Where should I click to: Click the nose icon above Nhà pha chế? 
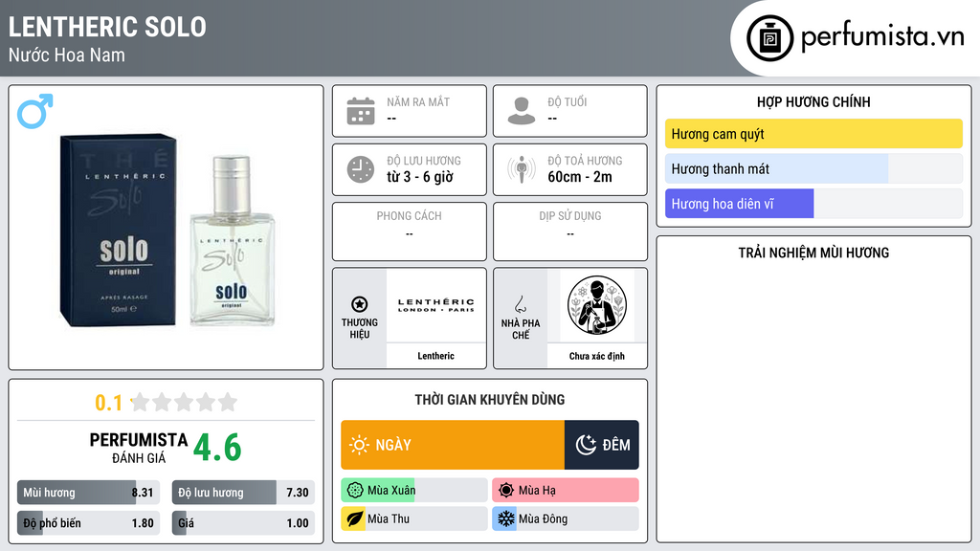[x=520, y=304]
